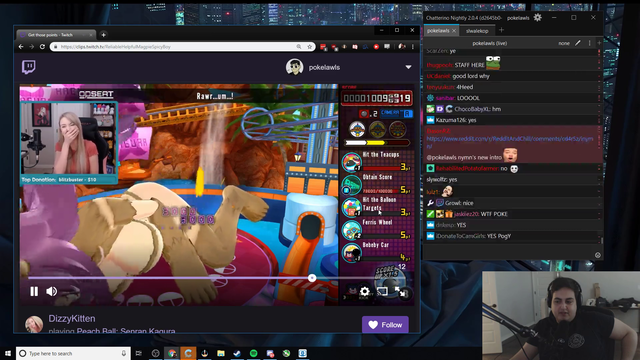The height and width of the screenshot is (360, 640).
Task: Reload the Twitch clip page
Action: (42, 47)
